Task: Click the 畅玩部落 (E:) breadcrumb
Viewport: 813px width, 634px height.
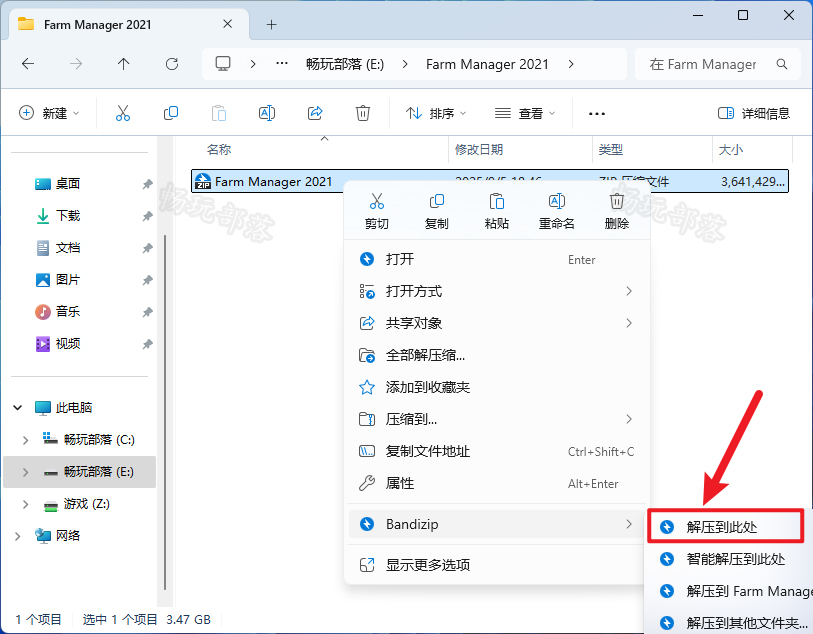Action: point(345,64)
